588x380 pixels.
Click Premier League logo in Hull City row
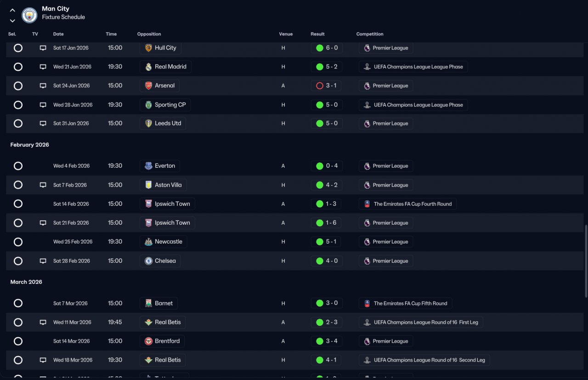click(x=367, y=48)
